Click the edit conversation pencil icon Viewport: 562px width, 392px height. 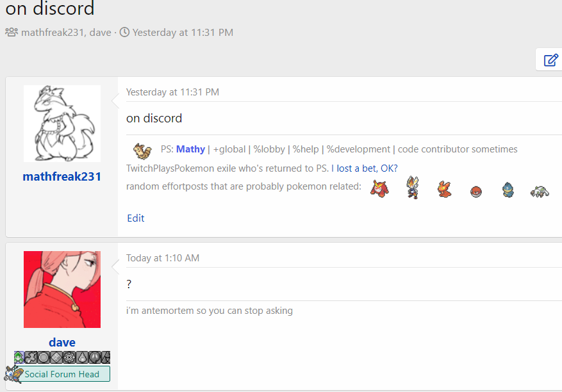tap(550, 60)
